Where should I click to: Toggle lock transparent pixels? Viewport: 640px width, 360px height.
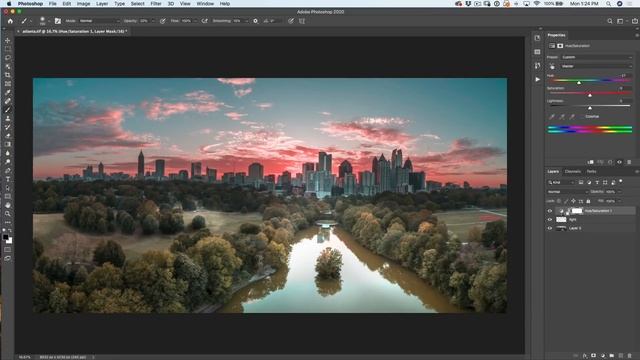click(x=559, y=201)
